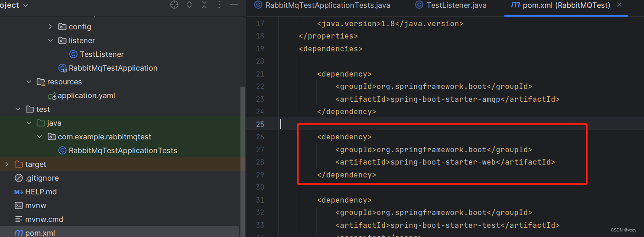Click the Select Opened File target icon
Viewport: 644px width, 237px height.
pyautogui.click(x=174, y=5)
